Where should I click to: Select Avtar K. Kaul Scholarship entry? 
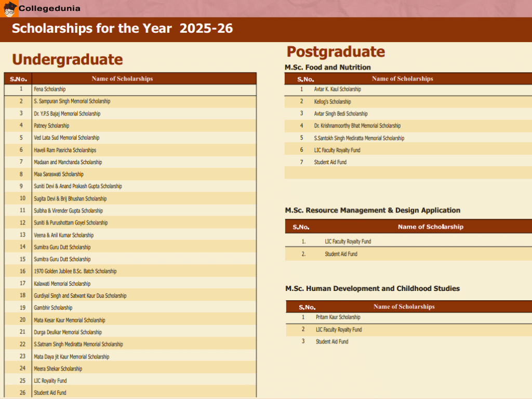click(x=337, y=89)
